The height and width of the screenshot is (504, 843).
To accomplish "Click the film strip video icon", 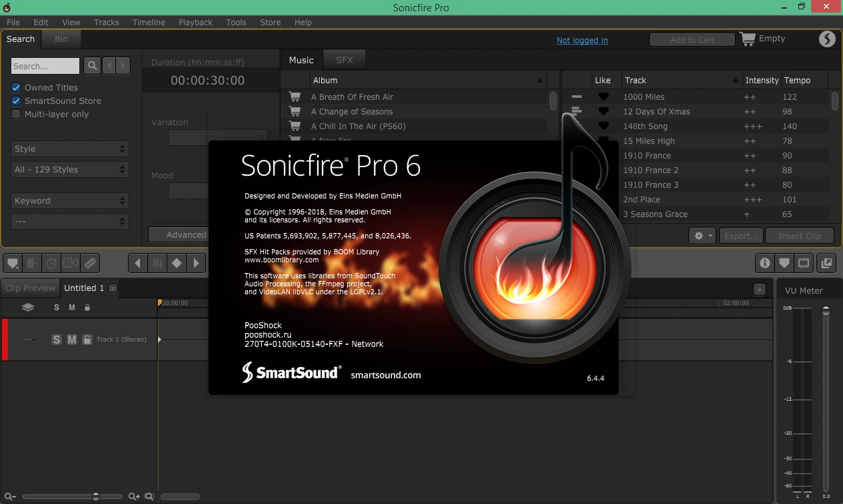I will [x=804, y=263].
